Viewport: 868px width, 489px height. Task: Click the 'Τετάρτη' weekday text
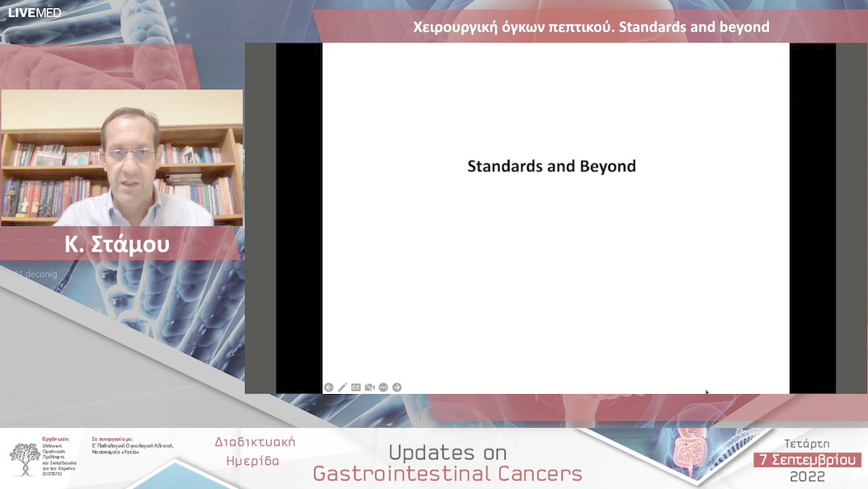(807, 444)
